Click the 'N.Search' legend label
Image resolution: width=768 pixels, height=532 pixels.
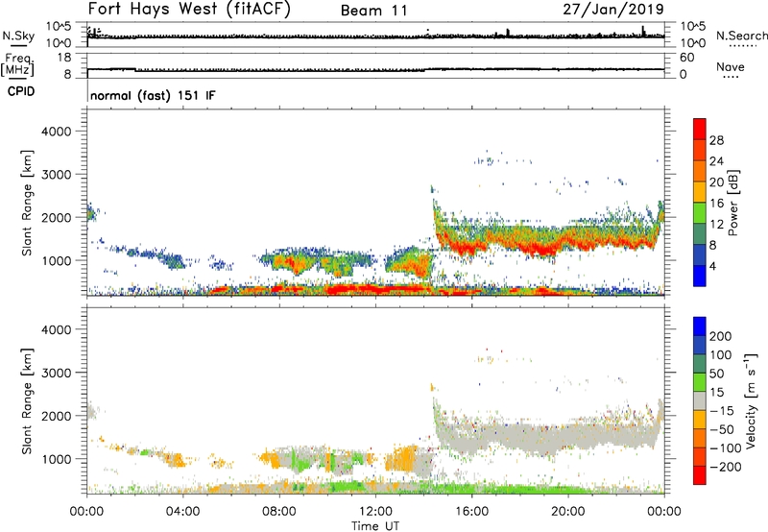click(741, 36)
